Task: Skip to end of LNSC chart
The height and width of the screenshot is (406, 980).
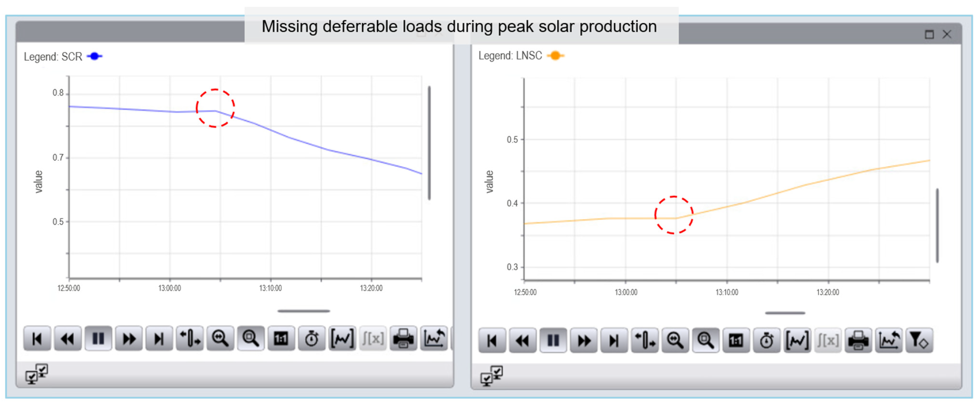Action: point(614,341)
